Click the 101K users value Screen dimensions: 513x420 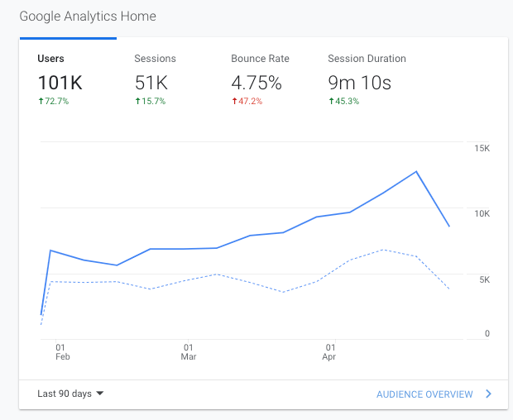point(60,83)
